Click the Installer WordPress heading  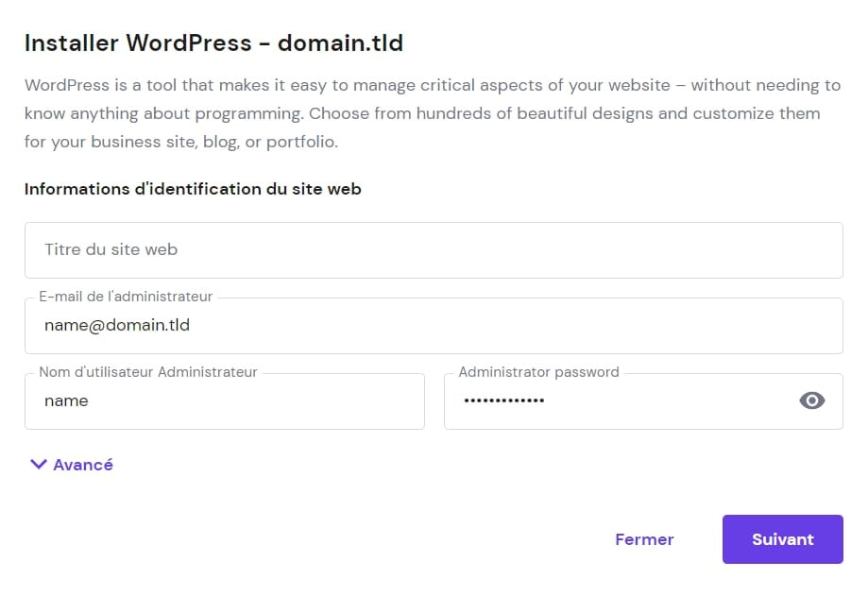(138, 43)
